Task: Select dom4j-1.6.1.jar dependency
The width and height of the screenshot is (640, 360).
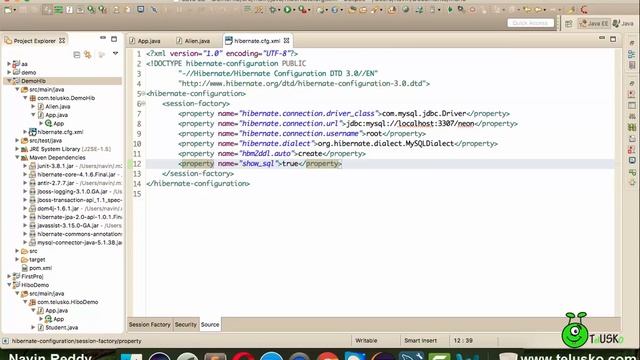Action: (x=58, y=209)
